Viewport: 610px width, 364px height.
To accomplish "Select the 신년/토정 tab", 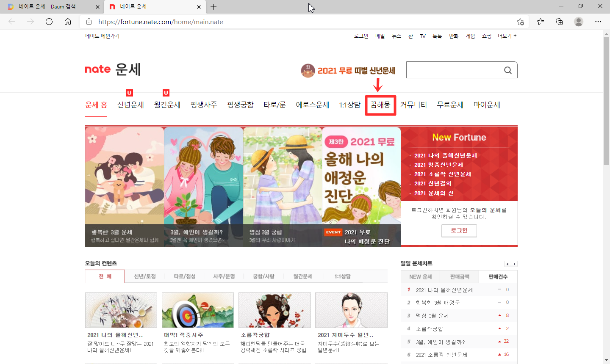I will pyautogui.click(x=145, y=276).
